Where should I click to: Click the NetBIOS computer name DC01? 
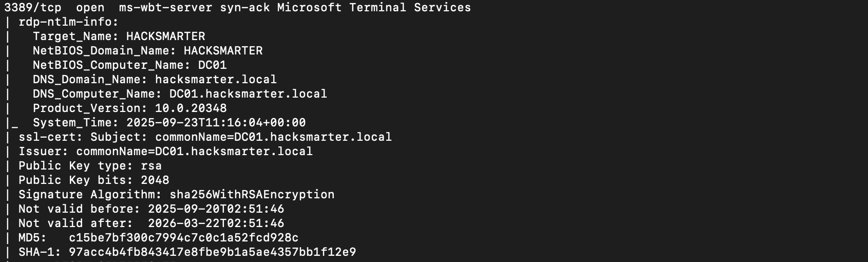(x=212, y=65)
